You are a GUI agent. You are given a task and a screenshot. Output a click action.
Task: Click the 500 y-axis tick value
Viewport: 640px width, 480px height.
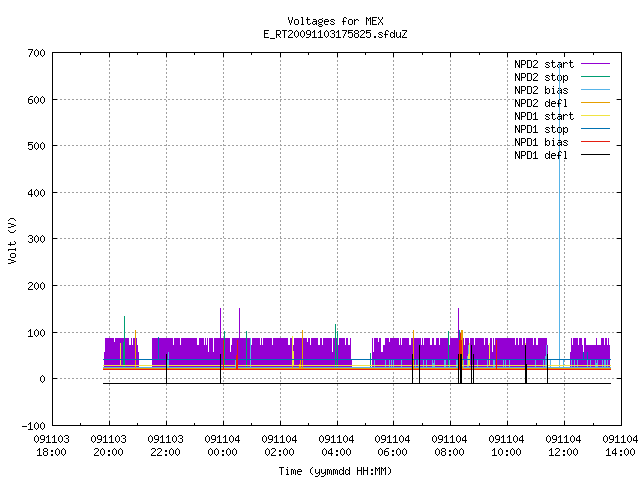pyautogui.click(x=36, y=146)
